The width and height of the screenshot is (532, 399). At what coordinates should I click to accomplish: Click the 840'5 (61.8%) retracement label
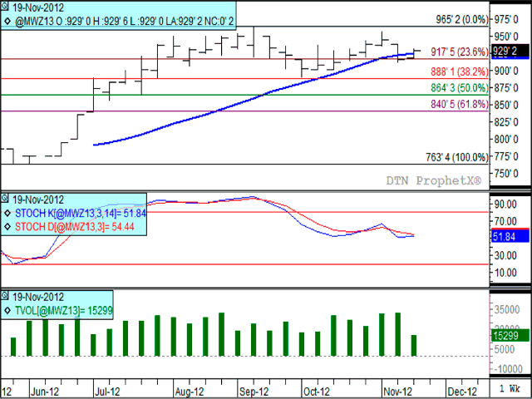click(460, 104)
